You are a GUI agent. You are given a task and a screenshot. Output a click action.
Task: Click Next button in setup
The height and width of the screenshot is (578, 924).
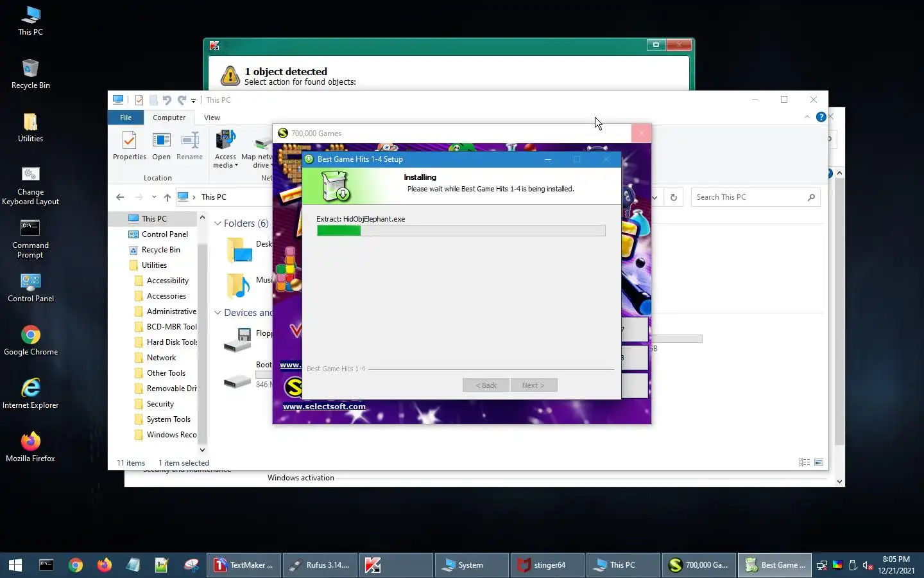534,385
